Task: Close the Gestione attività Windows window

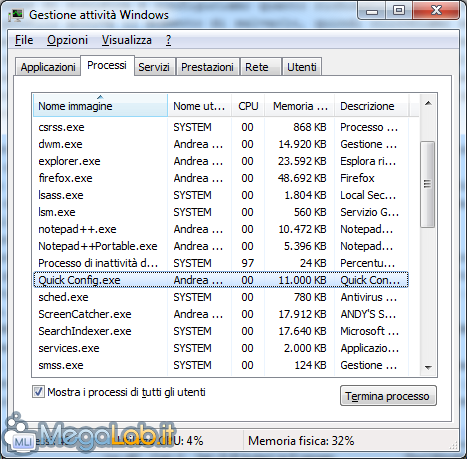Action: [436, 11]
